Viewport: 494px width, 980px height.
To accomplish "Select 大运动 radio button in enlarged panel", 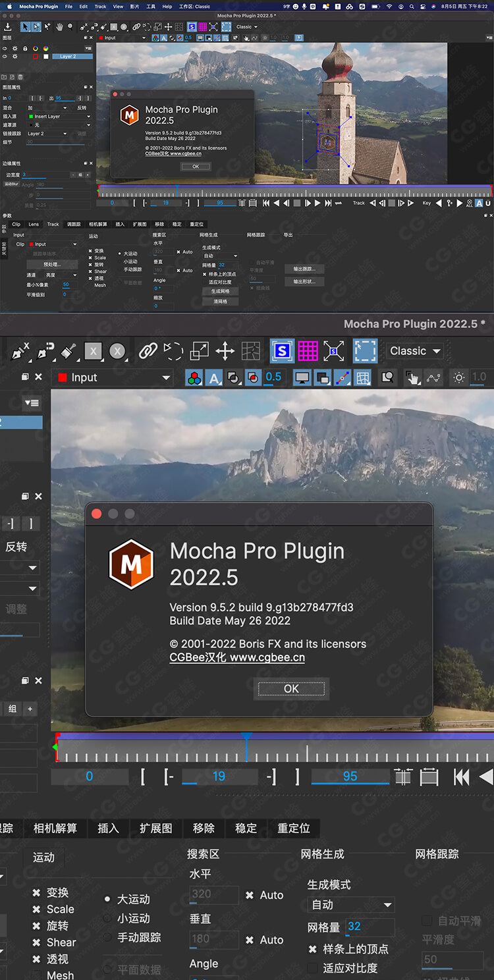I will [107, 899].
